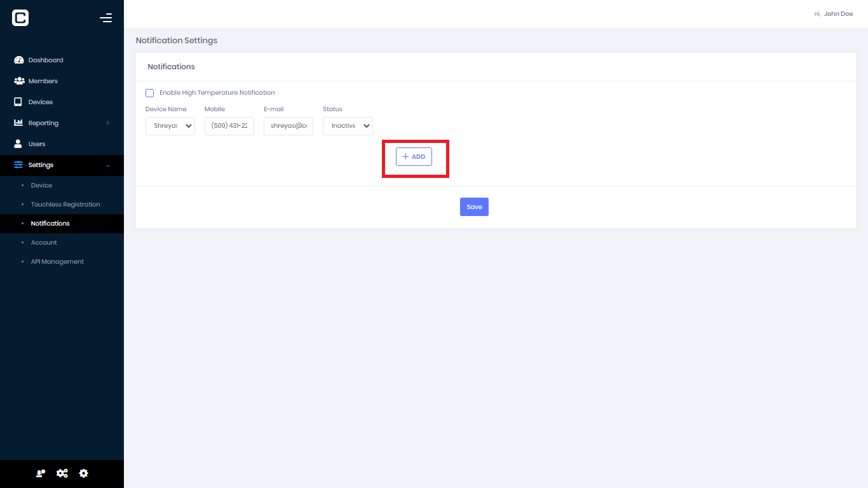The height and width of the screenshot is (488, 868).
Task: Click the John Doe user name
Action: 838,14
